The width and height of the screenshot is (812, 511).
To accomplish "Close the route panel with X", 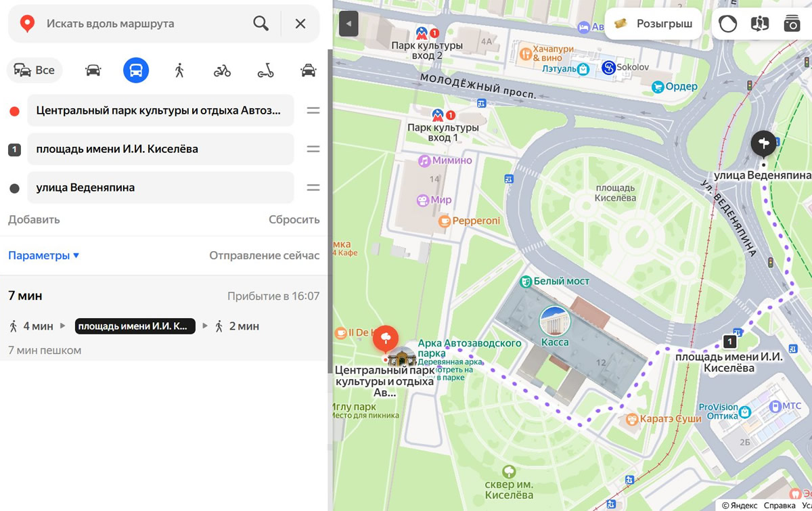I will (x=300, y=24).
